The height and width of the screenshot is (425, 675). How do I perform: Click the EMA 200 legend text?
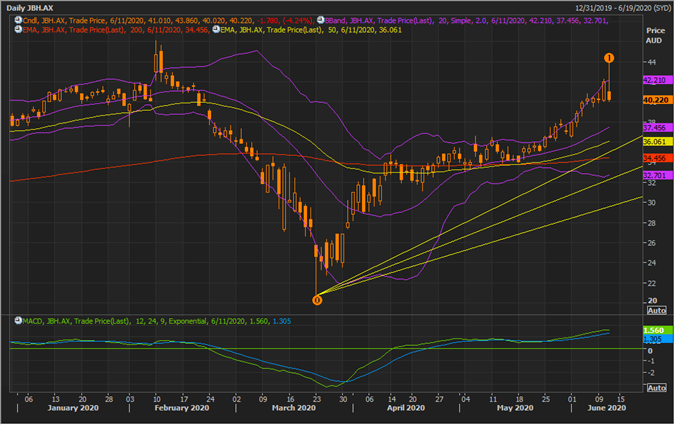(116, 30)
